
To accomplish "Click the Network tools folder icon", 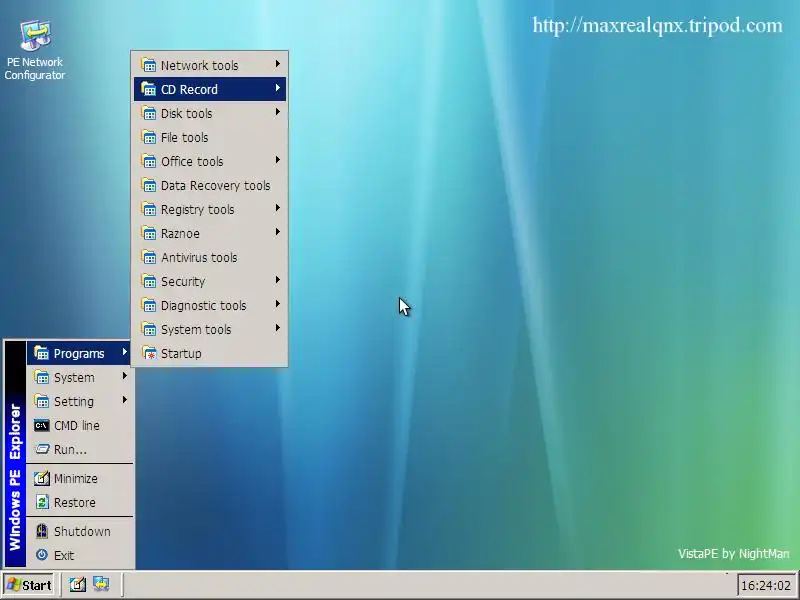I will (x=148, y=65).
